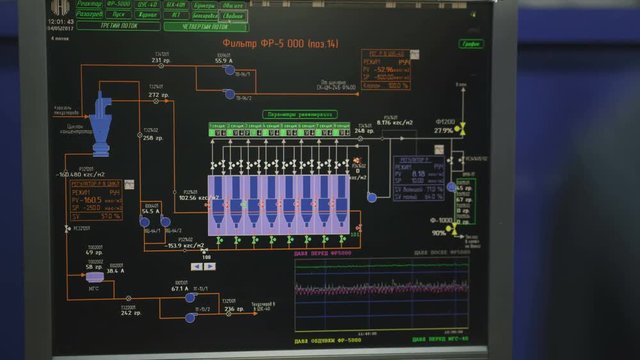
Task: Click valve on left orange pipe below regulator
Action: (x=67, y=229)
